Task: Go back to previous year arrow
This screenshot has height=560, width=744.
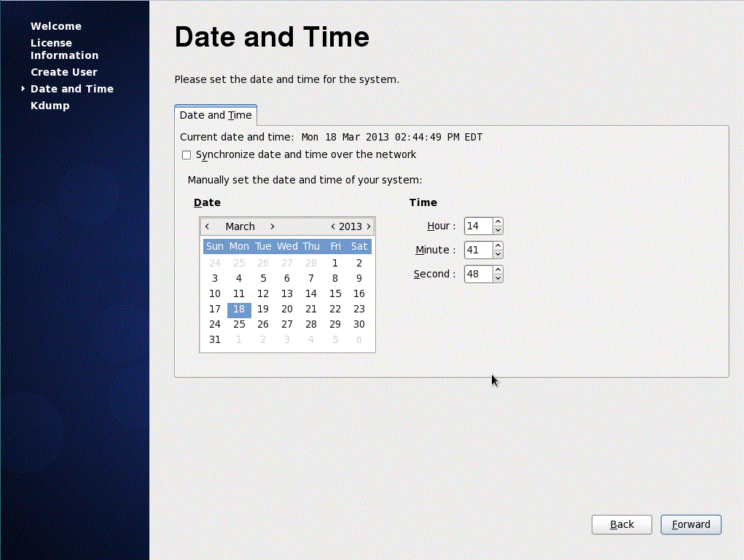Action: tap(333, 226)
